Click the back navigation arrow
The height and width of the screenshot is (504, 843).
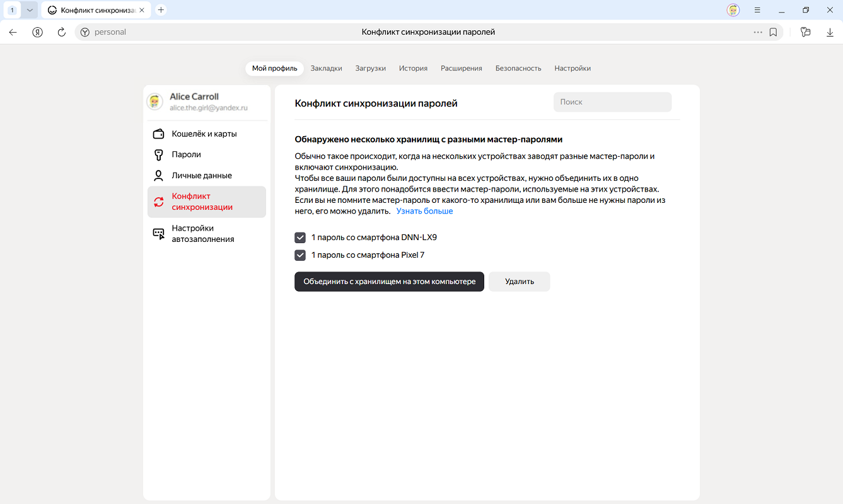(x=13, y=32)
